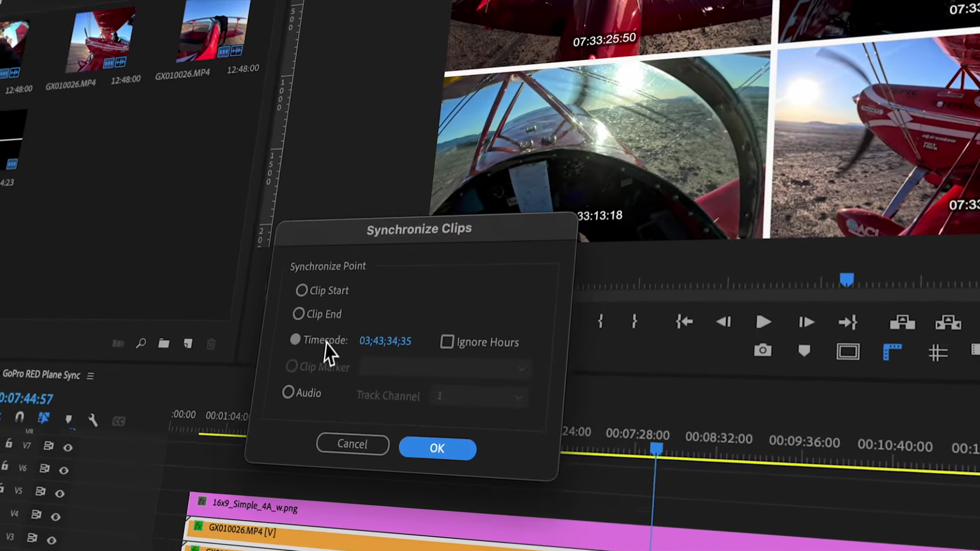This screenshot has height=551, width=980.
Task: Hide track V7 output with the eye
Action: [x=68, y=448]
